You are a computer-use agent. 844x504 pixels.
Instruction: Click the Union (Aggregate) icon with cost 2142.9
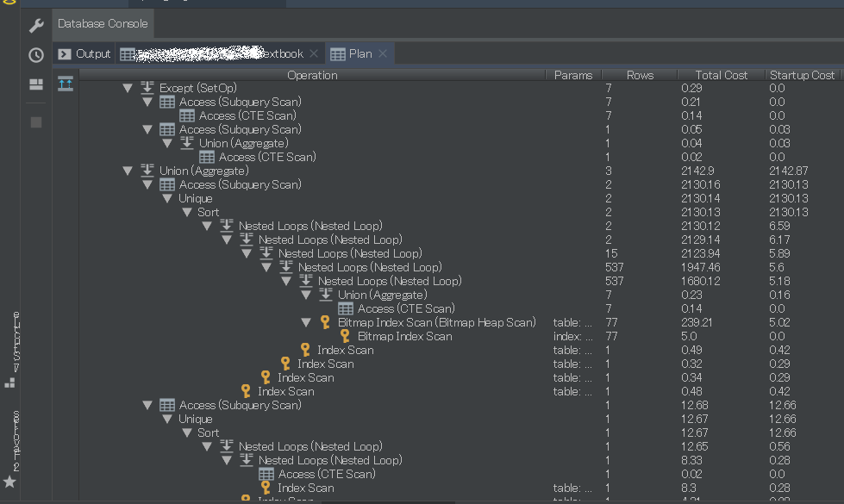click(x=147, y=171)
